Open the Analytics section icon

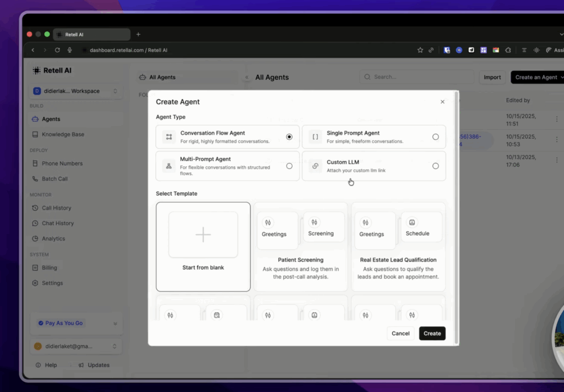point(34,238)
